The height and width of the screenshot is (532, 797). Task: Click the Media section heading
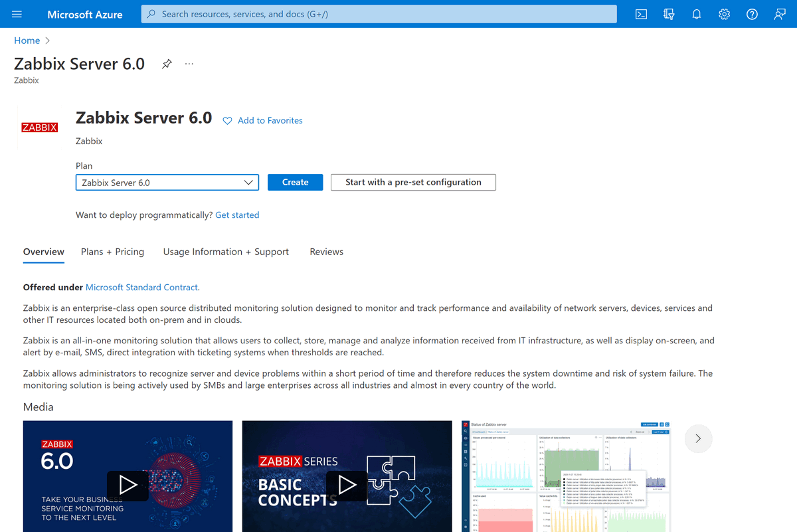[39, 407]
